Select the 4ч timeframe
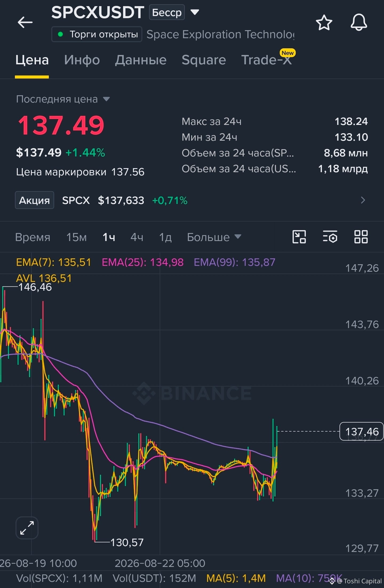Screen dimensions: 384x588 tap(137, 237)
